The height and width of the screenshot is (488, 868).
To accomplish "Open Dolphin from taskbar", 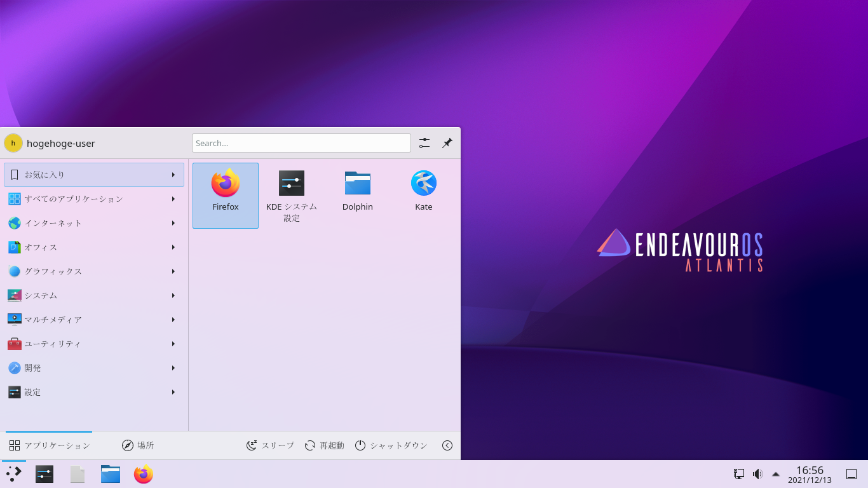I will click(111, 474).
